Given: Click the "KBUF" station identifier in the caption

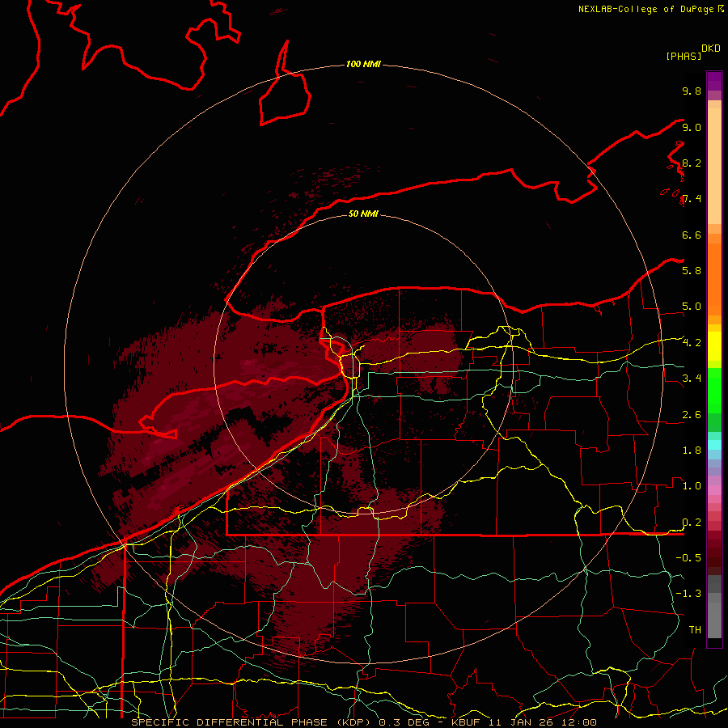Looking at the screenshot, I should tap(466, 722).
